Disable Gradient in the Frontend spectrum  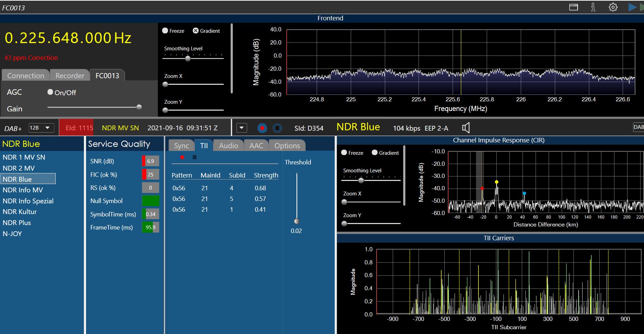click(196, 31)
